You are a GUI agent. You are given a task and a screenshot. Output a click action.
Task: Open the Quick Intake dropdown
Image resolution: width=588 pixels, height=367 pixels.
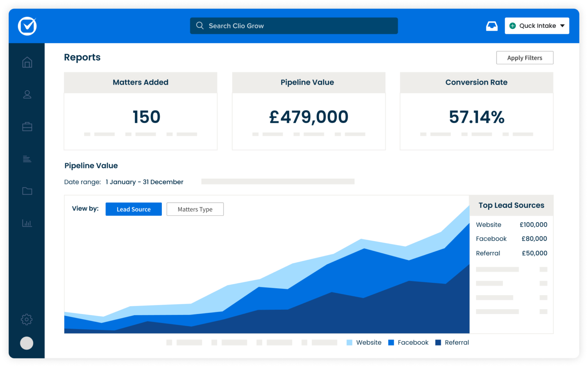[x=537, y=25]
